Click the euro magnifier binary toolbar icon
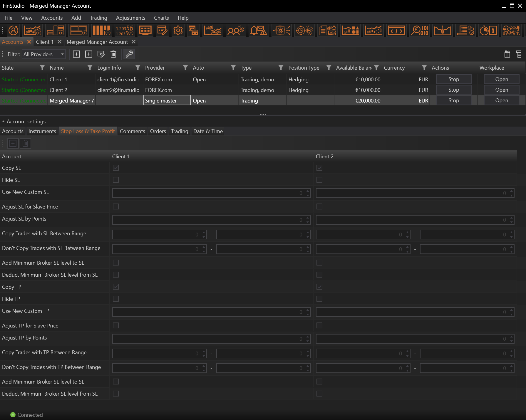Image resolution: width=526 pixels, height=420 pixels. pos(419,31)
